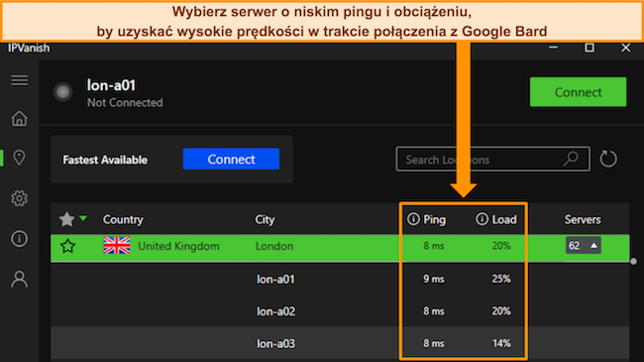
Task: Open the hamburger menu in the sidebar
Action: (x=19, y=80)
